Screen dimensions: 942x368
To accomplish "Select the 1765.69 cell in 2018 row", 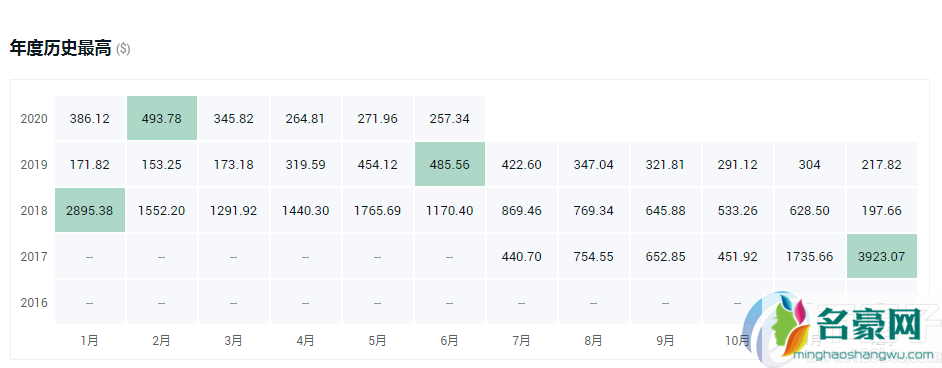I will [377, 210].
